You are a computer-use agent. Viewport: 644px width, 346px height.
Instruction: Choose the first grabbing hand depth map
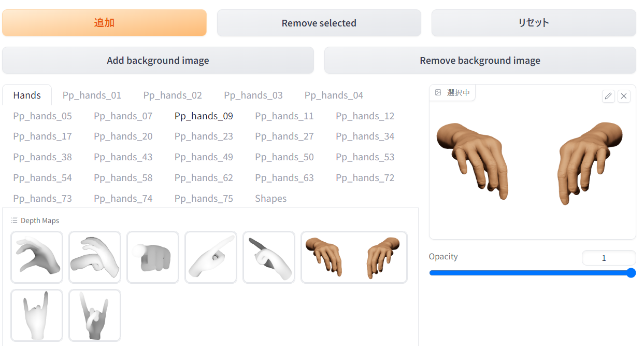[37, 257]
